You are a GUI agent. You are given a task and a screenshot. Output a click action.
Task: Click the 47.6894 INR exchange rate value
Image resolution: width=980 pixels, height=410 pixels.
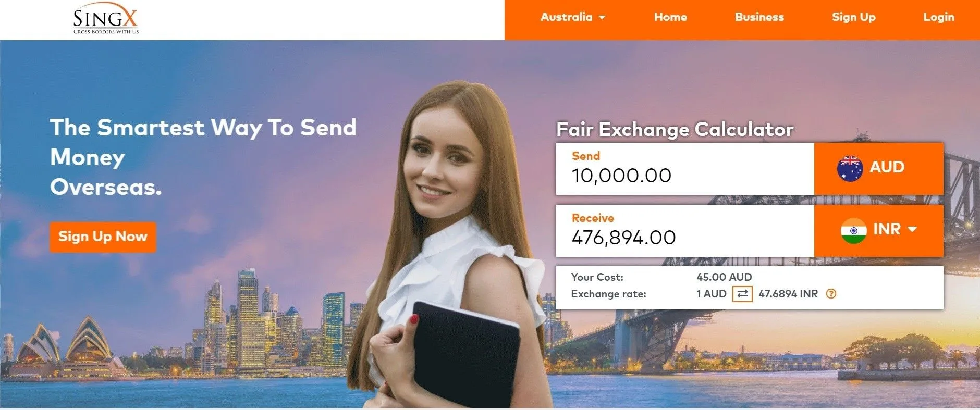788,294
